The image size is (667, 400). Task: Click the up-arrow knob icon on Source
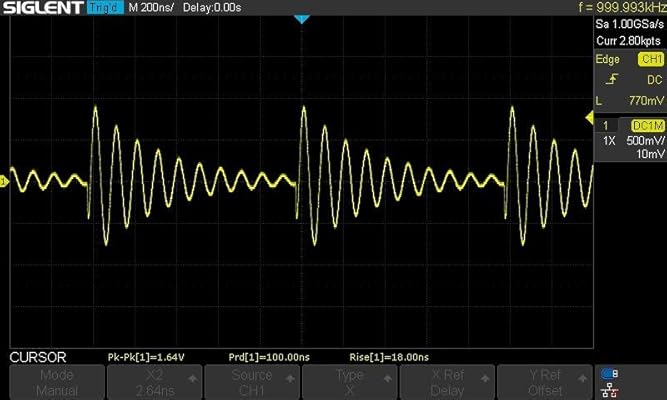pyautogui.click(x=290, y=378)
